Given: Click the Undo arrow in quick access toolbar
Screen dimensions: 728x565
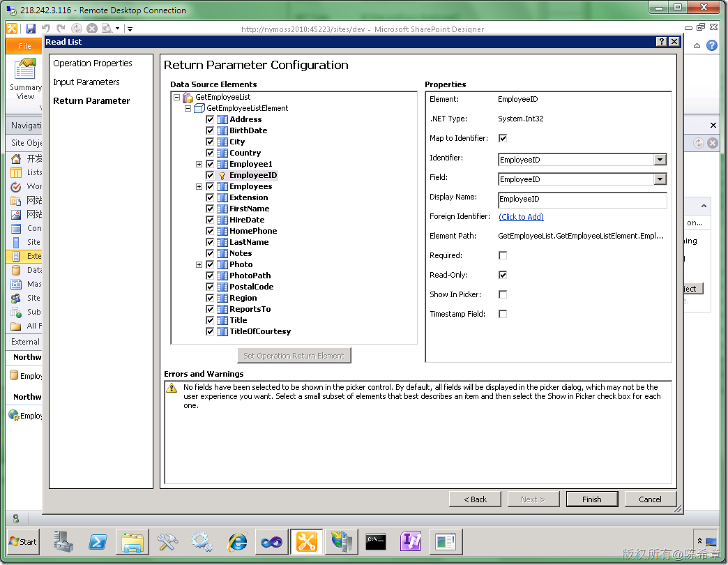Looking at the screenshot, I should [x=45, y=29].
